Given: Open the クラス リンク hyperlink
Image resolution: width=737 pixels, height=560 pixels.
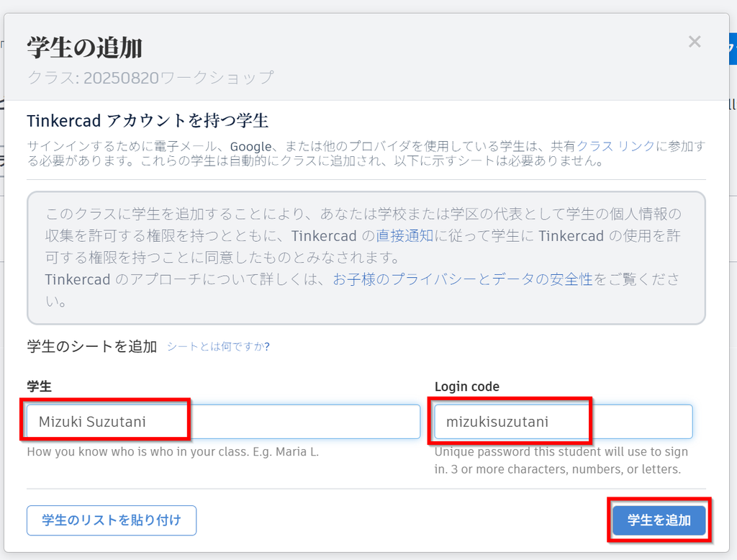Looking at the screenshot, I should 615,146.
